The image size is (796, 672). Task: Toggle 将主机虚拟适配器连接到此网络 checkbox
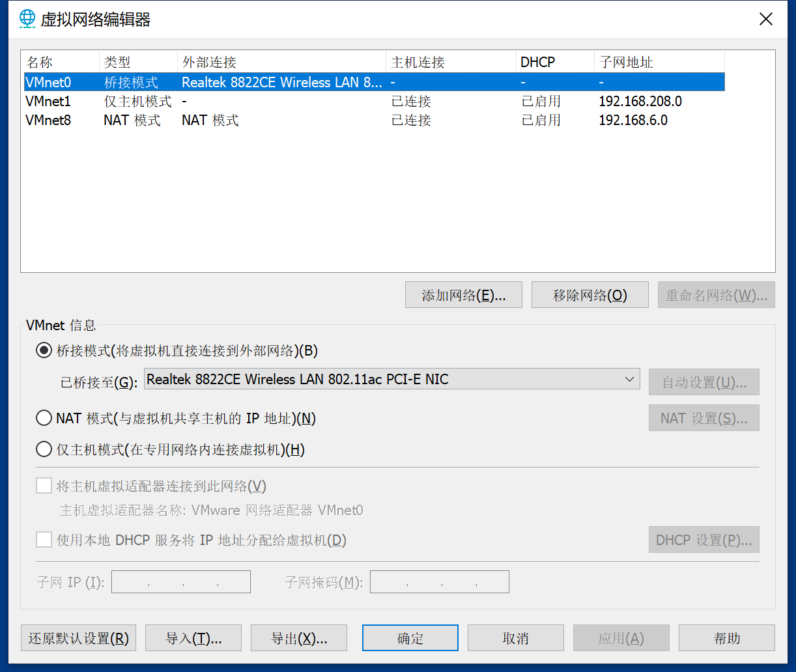(44, 486)
